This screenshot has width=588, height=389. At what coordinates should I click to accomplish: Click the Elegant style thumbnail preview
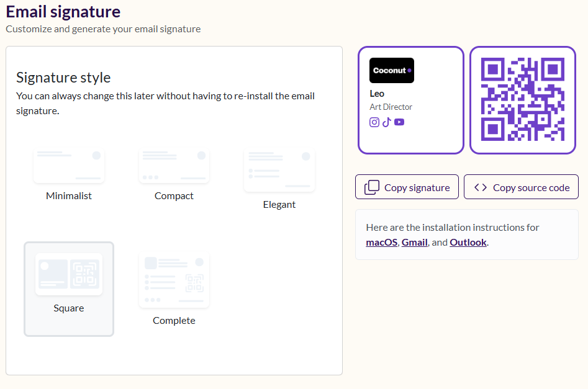(279, 170)
